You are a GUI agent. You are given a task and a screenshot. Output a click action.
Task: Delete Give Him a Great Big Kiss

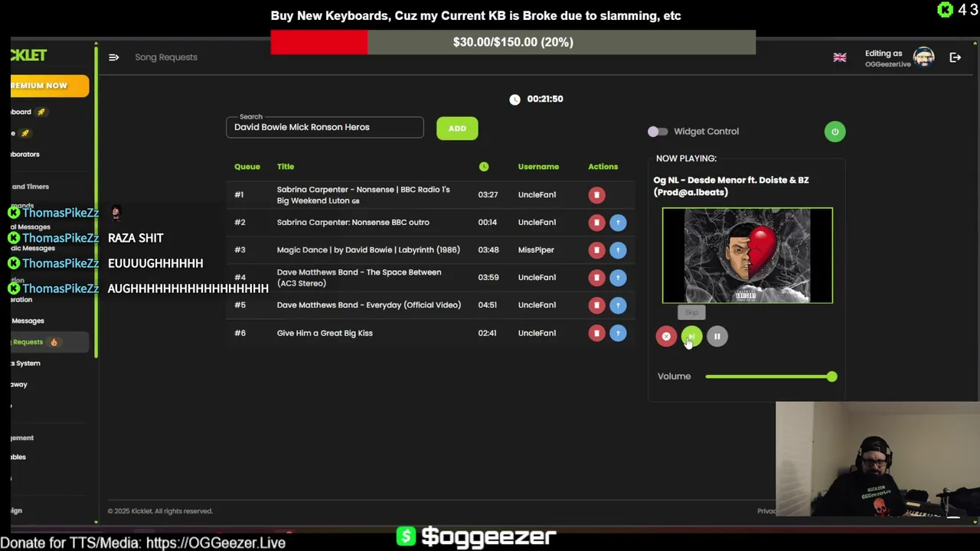(x=596, y=333)
